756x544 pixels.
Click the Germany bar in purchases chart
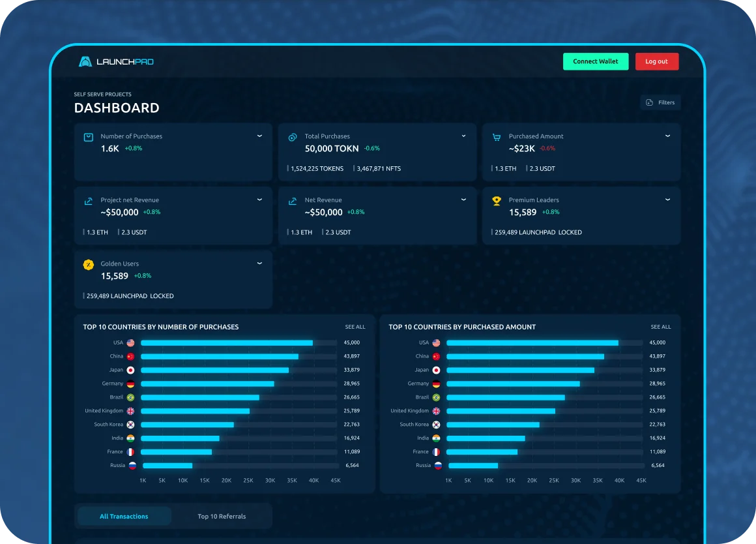[x=207, y=384]
